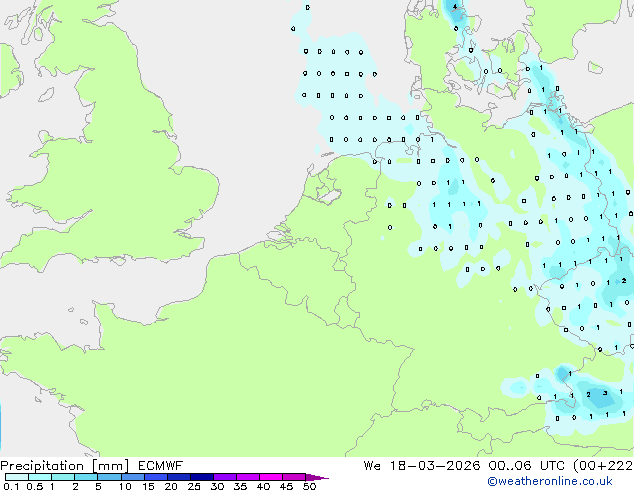Click the 'Precipitation [mm]' title text
Image resolution: width=634 pixels, height=490 pixels.
coord(65,466)
